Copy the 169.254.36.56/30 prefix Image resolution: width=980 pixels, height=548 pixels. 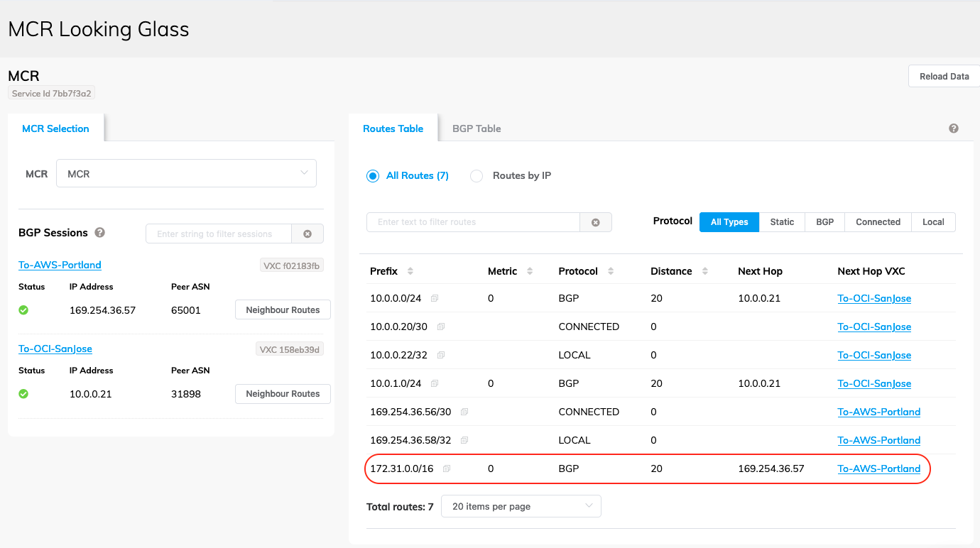[464, 412]
